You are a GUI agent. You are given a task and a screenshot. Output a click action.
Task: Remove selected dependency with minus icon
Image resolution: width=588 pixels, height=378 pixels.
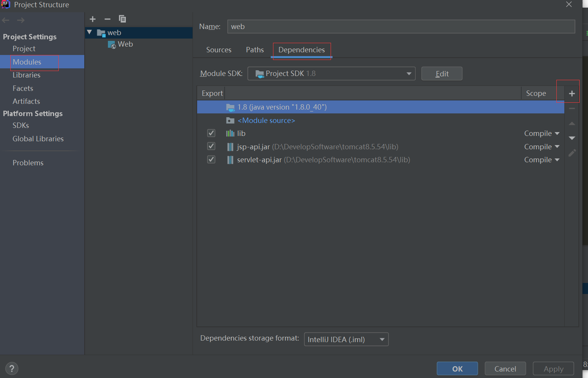coord(572,108)
